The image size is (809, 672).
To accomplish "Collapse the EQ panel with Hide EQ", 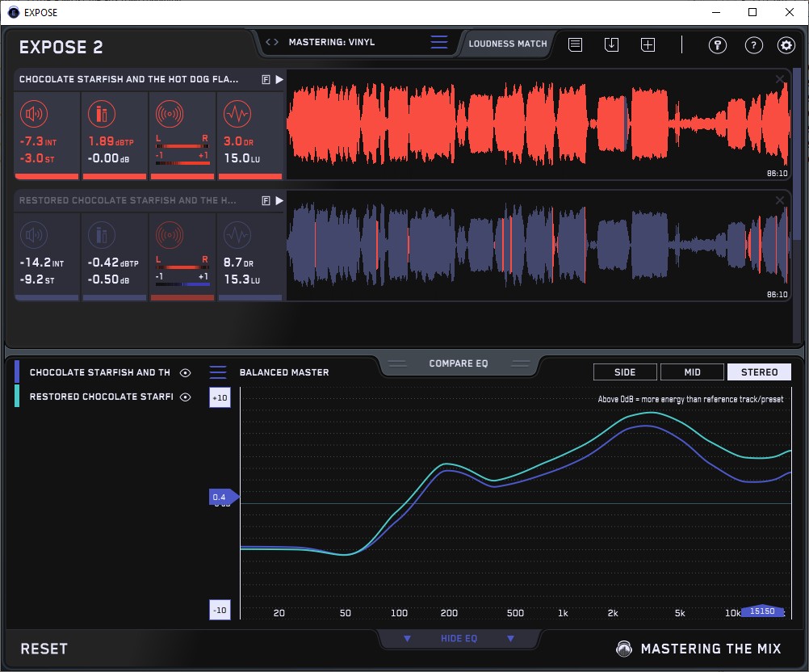I will coord(459,639).
